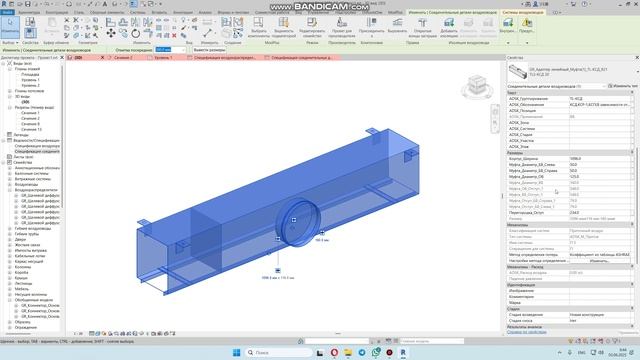Close the {3D} view tab
The height and width of the screenshot is (360, 640).
[102, 58]
